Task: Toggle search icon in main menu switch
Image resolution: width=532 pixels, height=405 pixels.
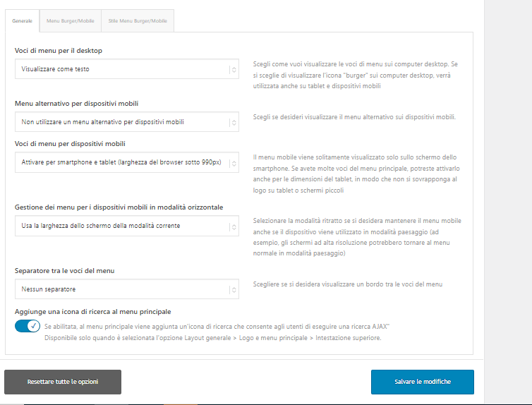Action: point(28,326)
